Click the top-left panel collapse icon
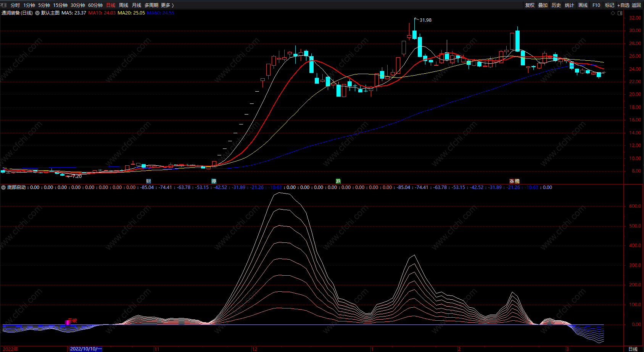This screenshot has height=352, width=644. pyautogui.click(x=3, y=5)
